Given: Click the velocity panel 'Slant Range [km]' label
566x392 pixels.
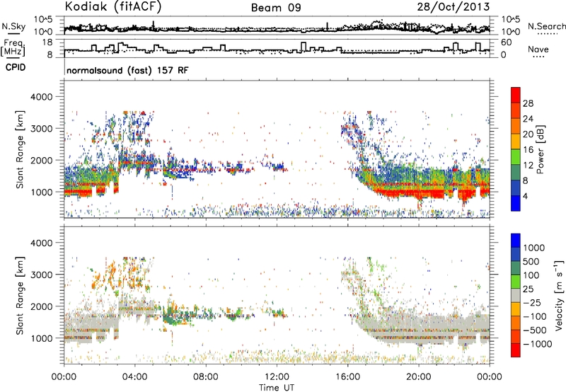Looking at the screenshot, I should tap(20, 295).
